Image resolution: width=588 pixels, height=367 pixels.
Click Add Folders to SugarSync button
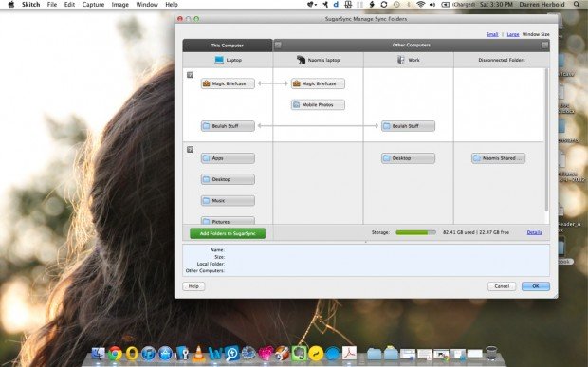[228, 233]
